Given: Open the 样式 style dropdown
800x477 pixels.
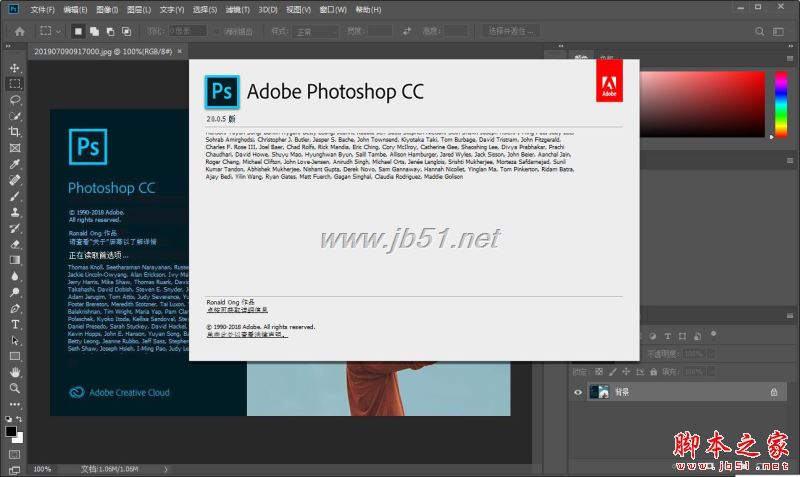Looking at the screenshot, I should [316, 32].
